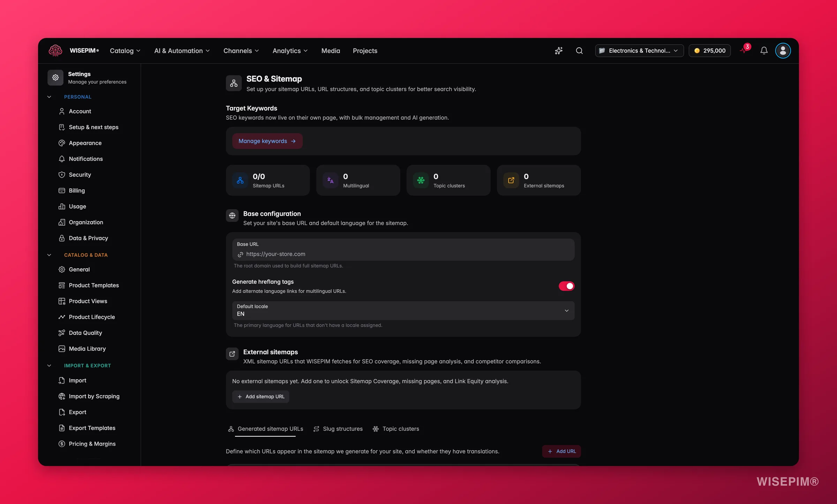Open the Catalog dropdown menu
The image size is (837, 504).
pyautogui.click(x=125, y=51)
